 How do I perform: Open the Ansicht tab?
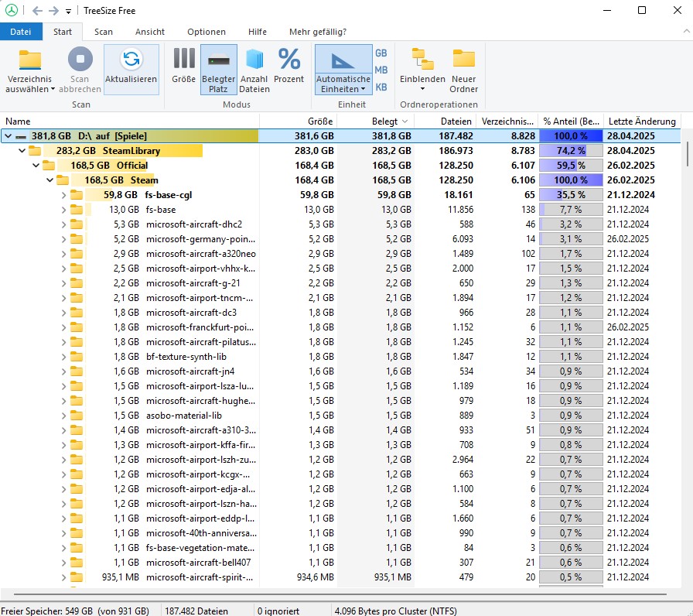[150, 32]
